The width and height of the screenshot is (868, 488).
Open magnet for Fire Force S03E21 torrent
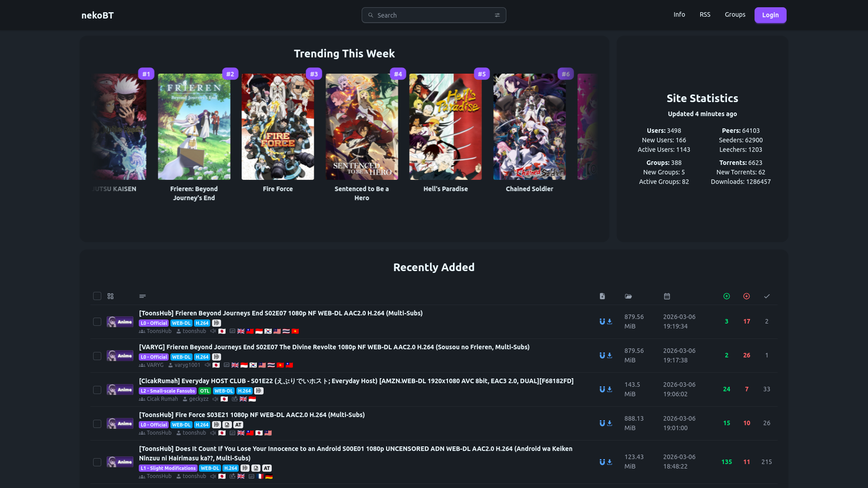coord(602,423)
